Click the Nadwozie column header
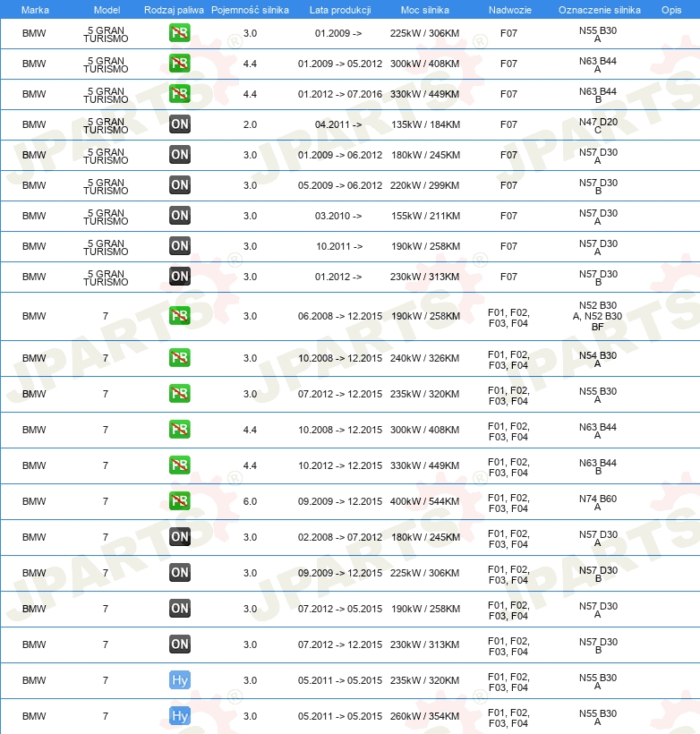700x734 pixels. click(510, 10)
